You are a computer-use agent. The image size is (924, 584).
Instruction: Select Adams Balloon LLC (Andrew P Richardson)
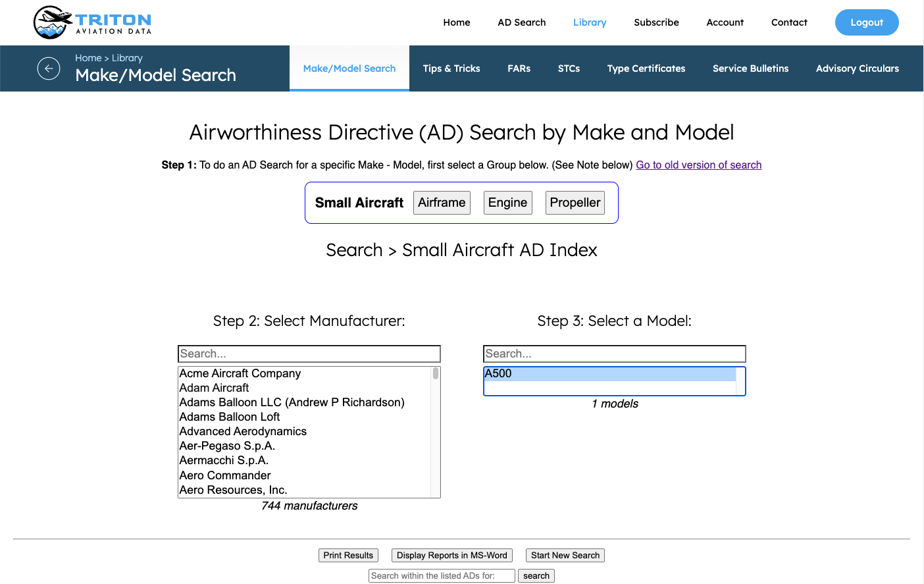click(305, 402)
